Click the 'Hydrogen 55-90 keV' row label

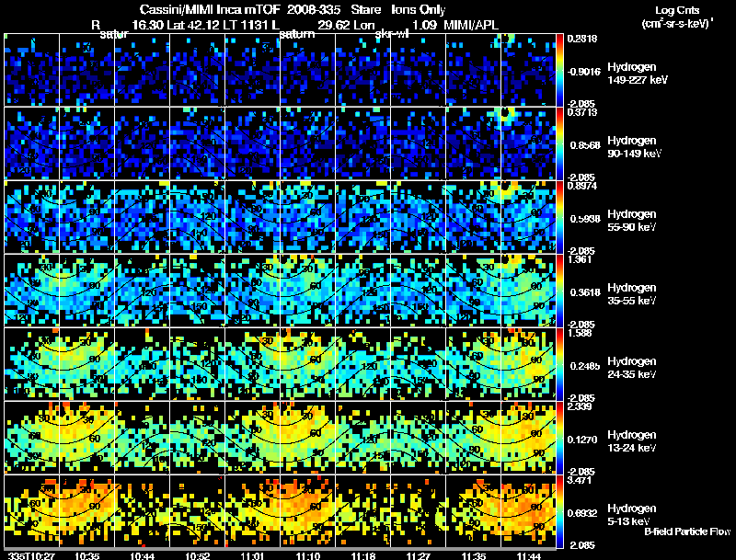point(632,221)
